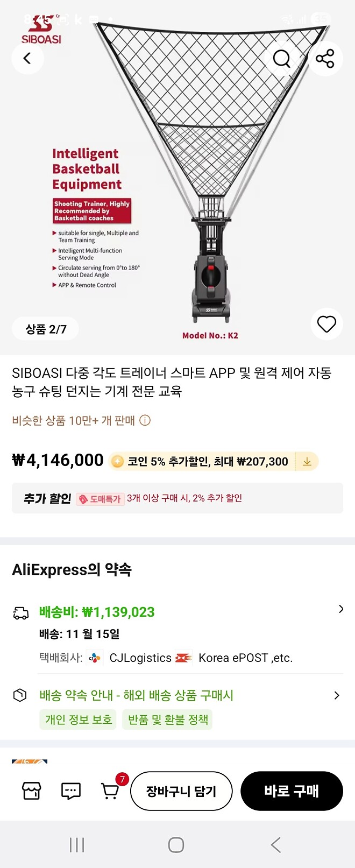
Task: Expand shipping fee details chevron
Action: click(340, 609)
